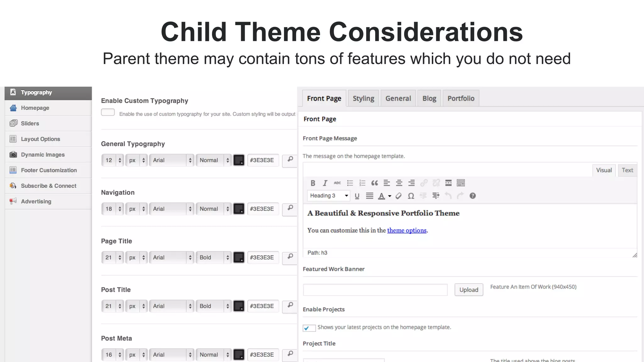Screen dimensions: 644x362
Task: Open Dynamic Images in sidebar
Action: click(48, 155)
